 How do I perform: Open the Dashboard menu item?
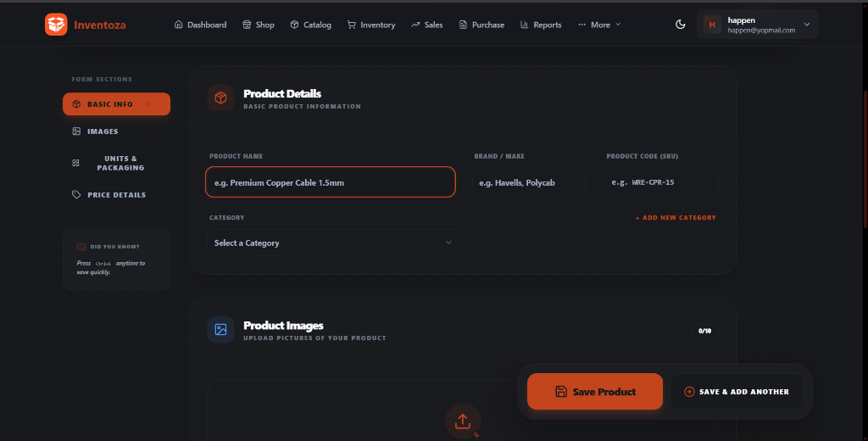pyautogui.click(x=200, y=25)
